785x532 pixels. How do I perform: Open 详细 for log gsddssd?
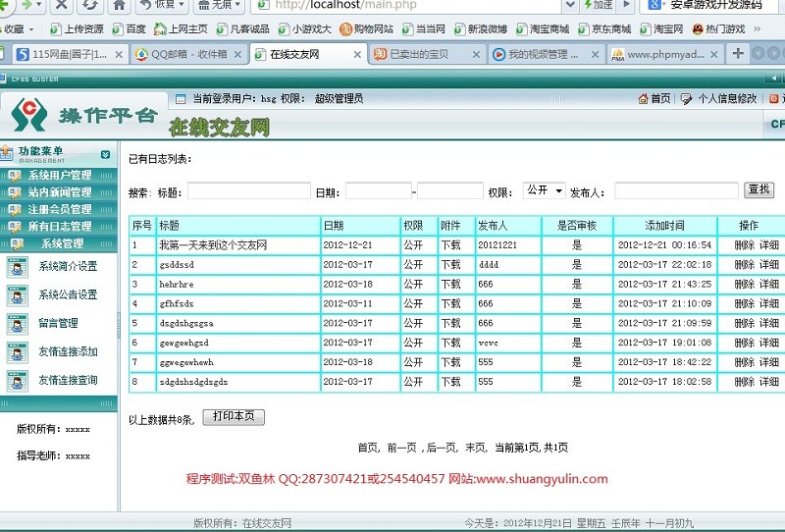[x=769, y=265]
